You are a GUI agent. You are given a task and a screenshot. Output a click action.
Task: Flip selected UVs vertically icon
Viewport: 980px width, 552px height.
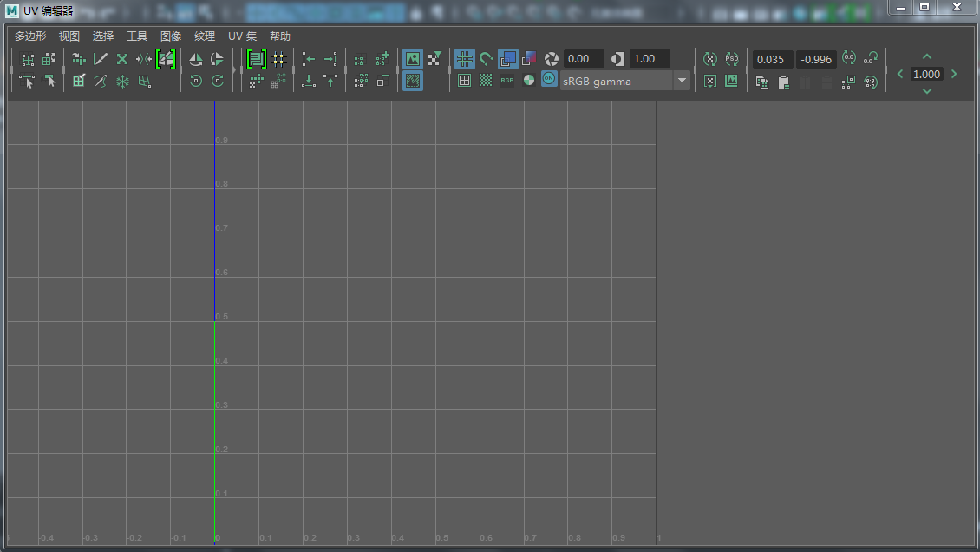(217, 59)
